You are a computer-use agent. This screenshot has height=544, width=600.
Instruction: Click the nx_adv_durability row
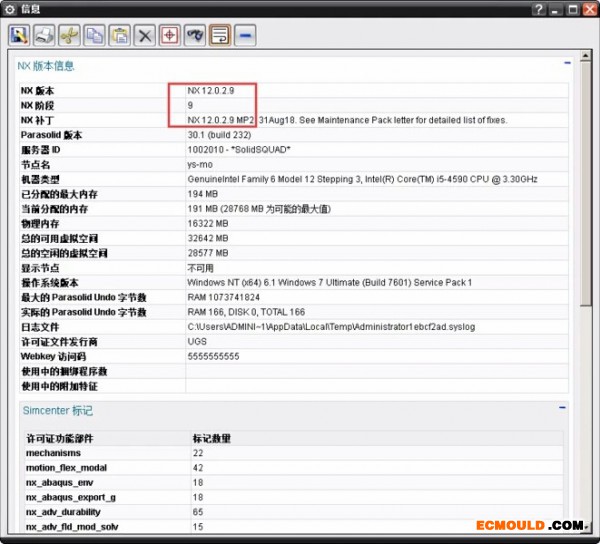(294, 512)
